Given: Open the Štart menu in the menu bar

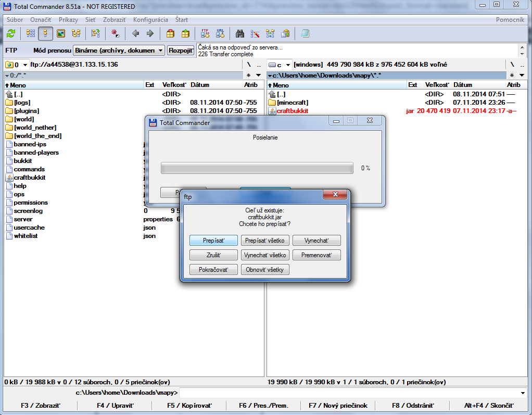Looking at the screenshot, I should (182, 20).
